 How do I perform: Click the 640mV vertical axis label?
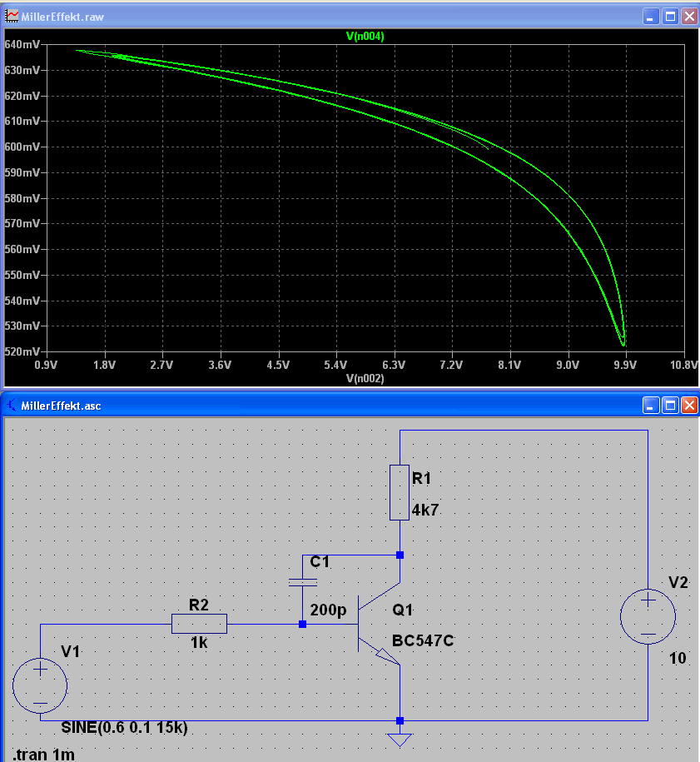click(22, 45)
